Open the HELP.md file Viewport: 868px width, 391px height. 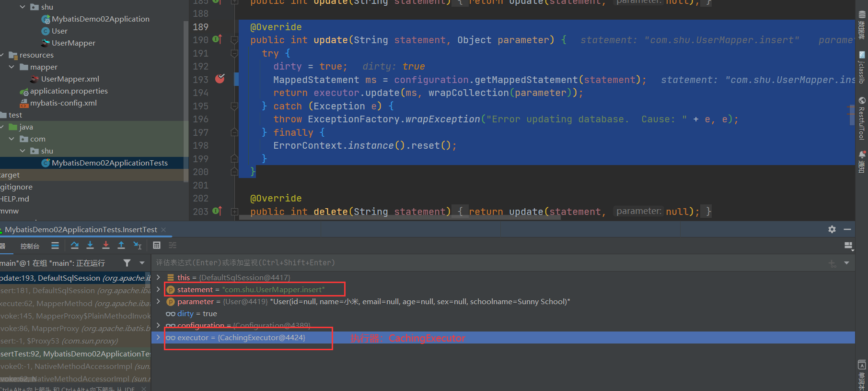(x=14, y=199)
